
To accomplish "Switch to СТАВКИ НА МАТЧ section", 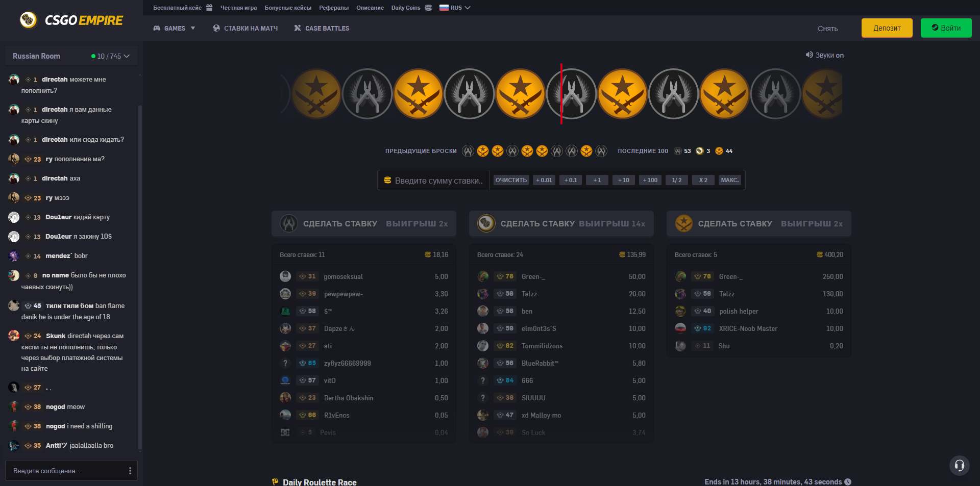I will pos(250,28).
